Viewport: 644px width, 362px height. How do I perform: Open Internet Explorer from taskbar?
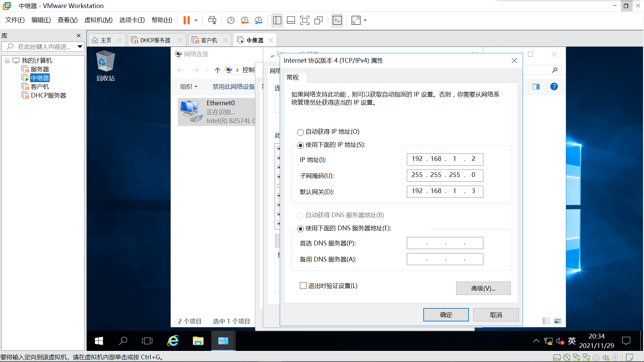click(173, 341)
